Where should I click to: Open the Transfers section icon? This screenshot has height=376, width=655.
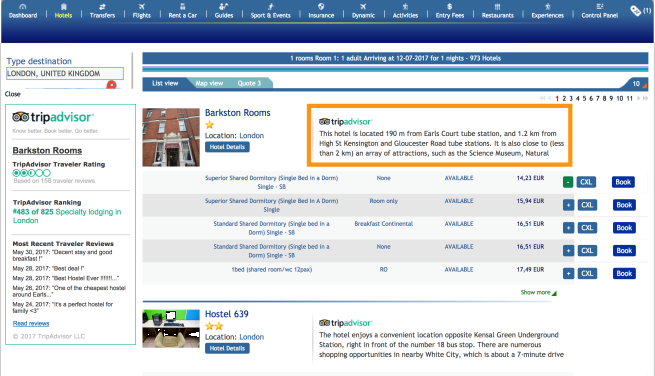[x=102, y=7]
